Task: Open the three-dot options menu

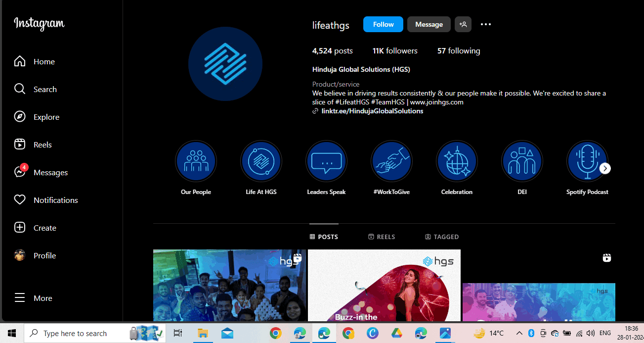Action: (486, 24)
